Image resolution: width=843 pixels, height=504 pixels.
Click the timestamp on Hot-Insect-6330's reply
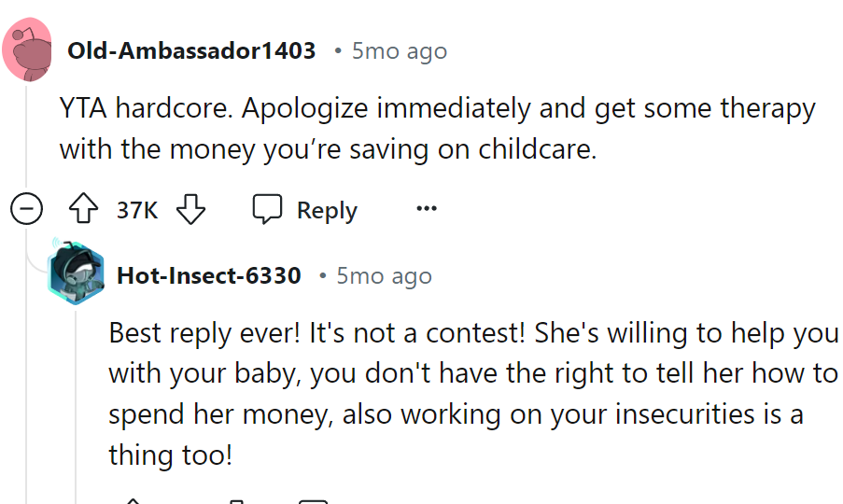pyautogui.click(x=384, y=275)
